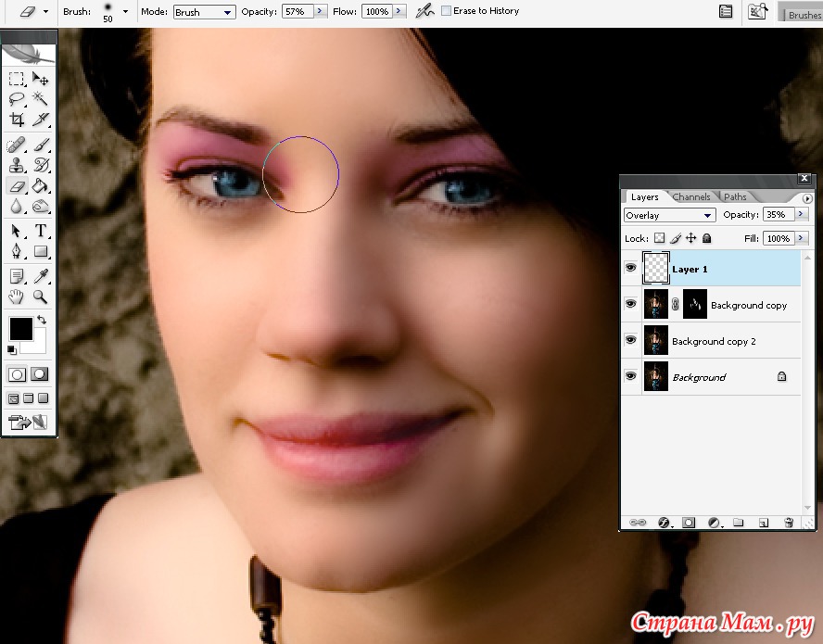Image resolution: width=823 pixels, height=644 pixels.
Task: Open the Brushes palette tab
Action: [804, 15]
